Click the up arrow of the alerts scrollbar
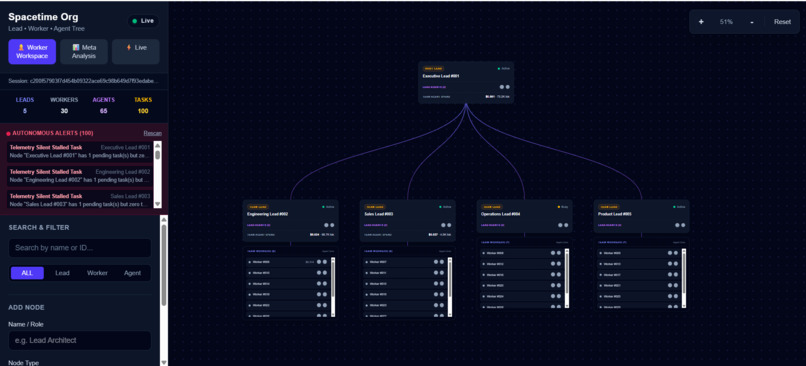This screenshot has height=366, width=806. click(157, 145)
